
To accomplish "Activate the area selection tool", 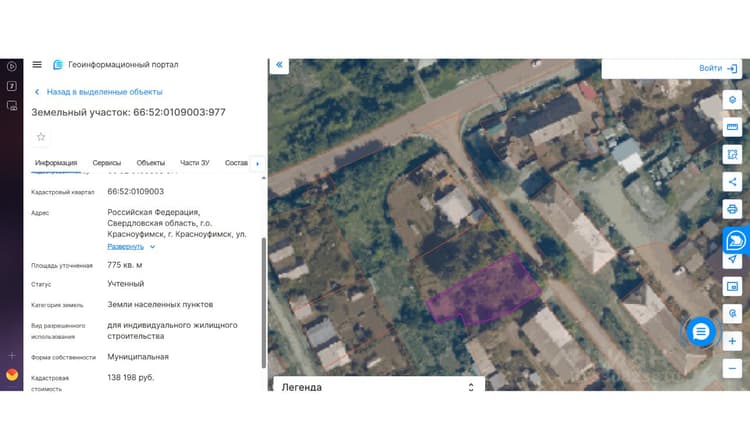I will [732, 155].
